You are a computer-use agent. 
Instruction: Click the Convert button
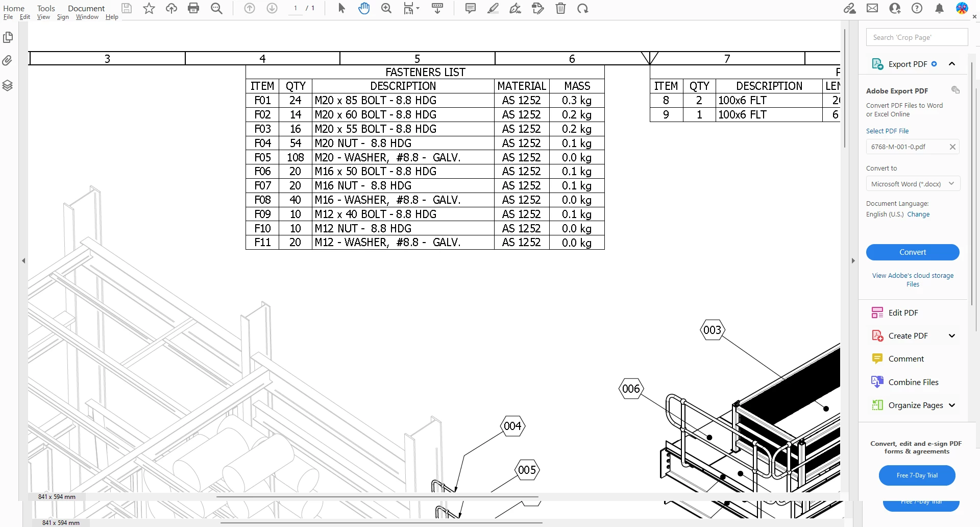[913, 252]
